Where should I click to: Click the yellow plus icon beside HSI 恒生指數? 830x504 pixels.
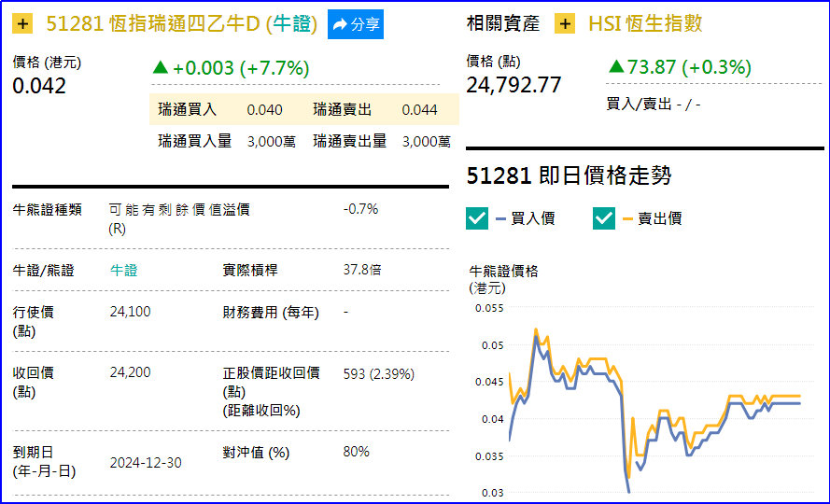tap(565, 24)
